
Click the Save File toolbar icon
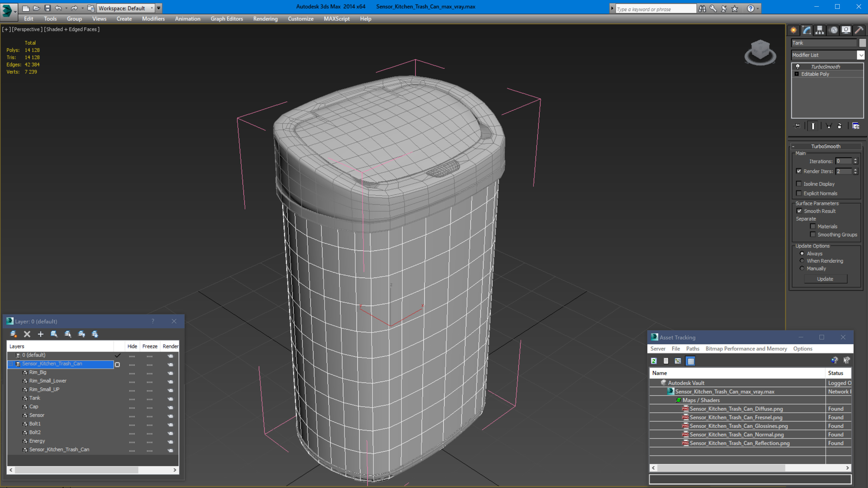[x=48, y=8]
